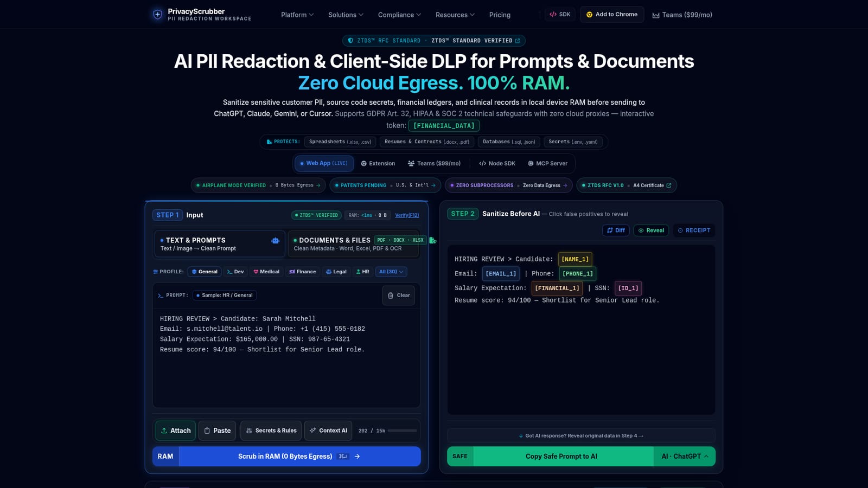Select the Dev profile

pos(235,272)
